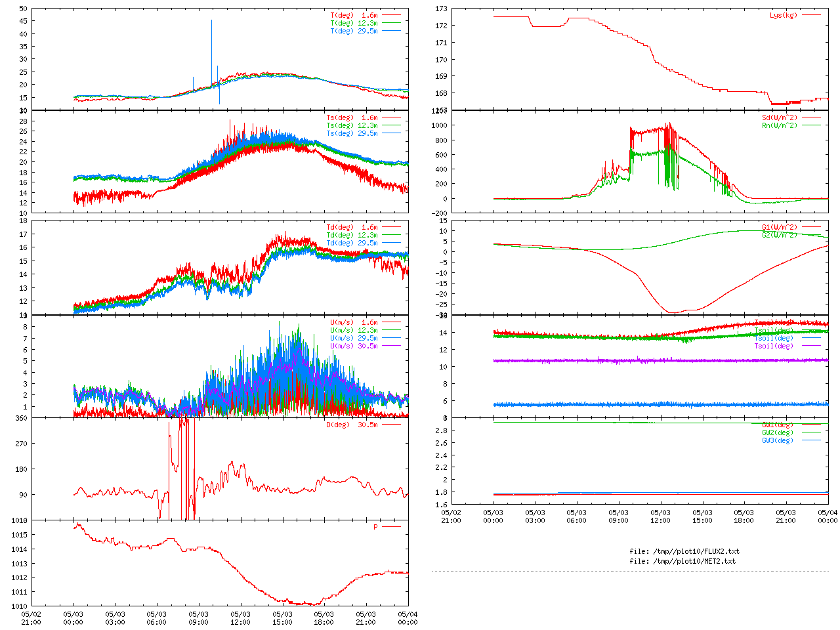Click the blue line sample beside "T(deg) 29.5m"

[391, 31]
